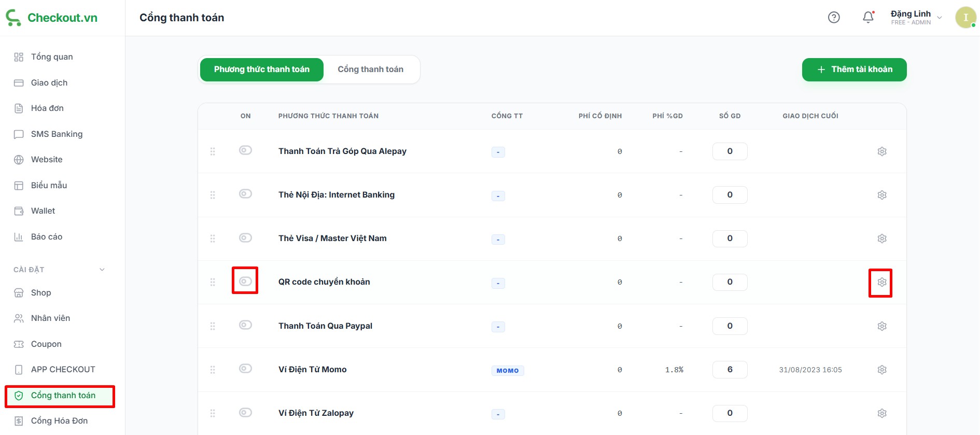Click the Checkout.vn logo
Image resolution: width=980 pixels, height=435 pixels.
pos(51,18)
